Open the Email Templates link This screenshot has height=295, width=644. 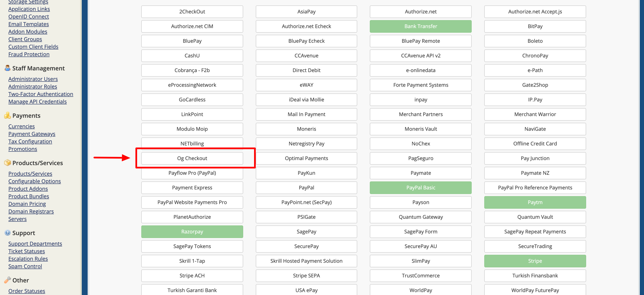(x=29, y=24)
